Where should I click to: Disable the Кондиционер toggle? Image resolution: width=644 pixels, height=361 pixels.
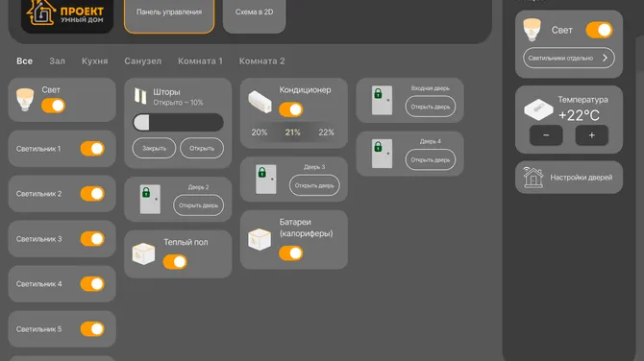click(x=291, y=109)
